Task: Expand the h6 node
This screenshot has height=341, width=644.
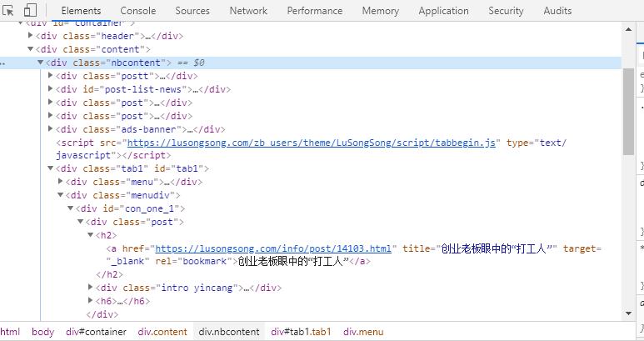Action: tap(90, 301)
